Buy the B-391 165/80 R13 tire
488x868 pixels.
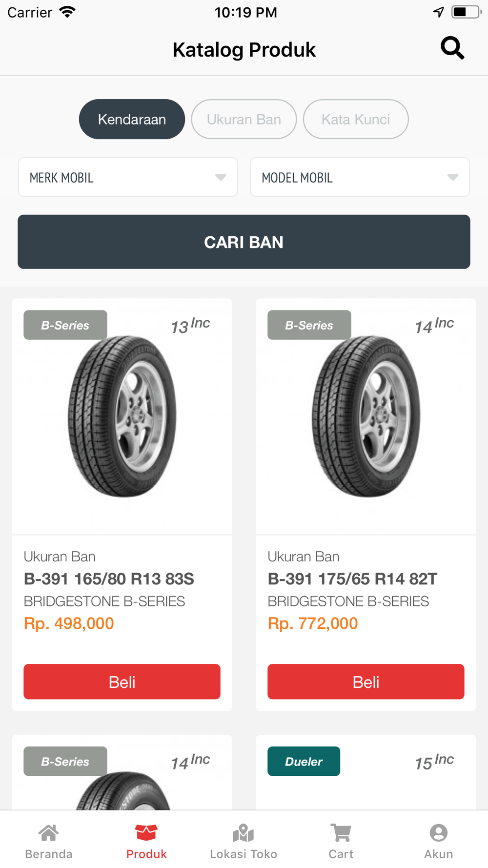tap(122, 682)
